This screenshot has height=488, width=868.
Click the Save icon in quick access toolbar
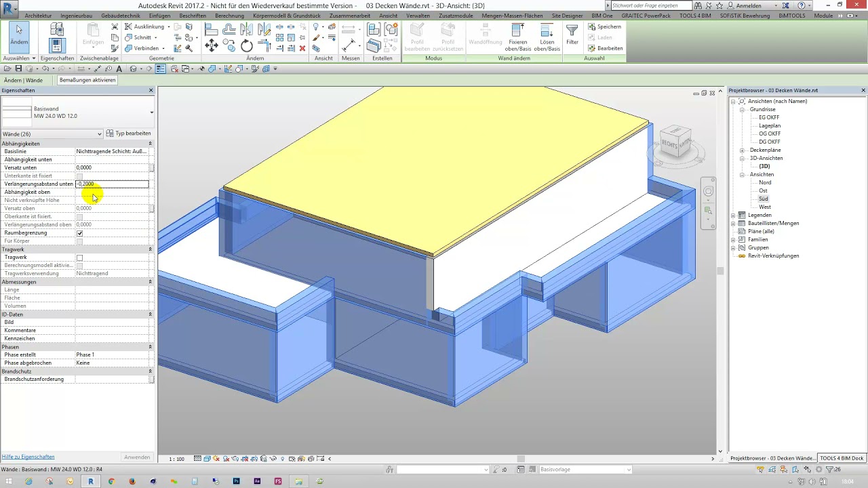coord(19,68)
